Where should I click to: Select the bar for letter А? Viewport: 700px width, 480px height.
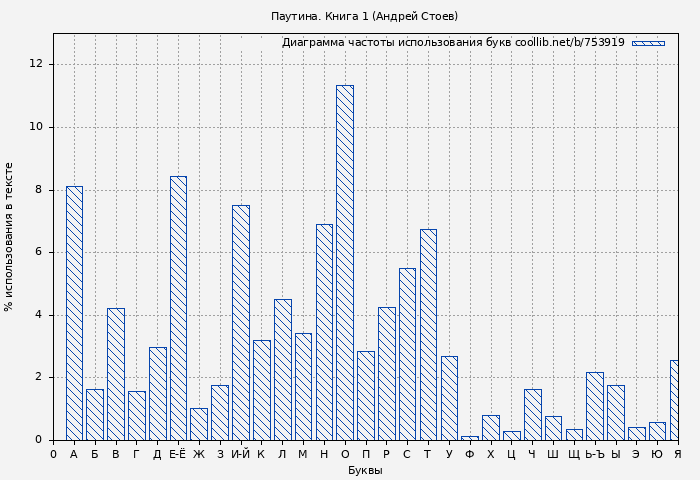coord(74,313)
